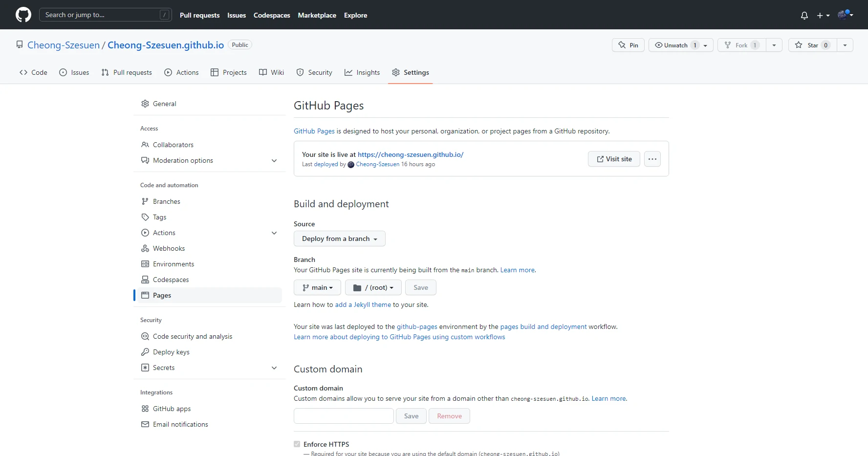Open the Deploy keys settings icon

(x=145, y=352)
